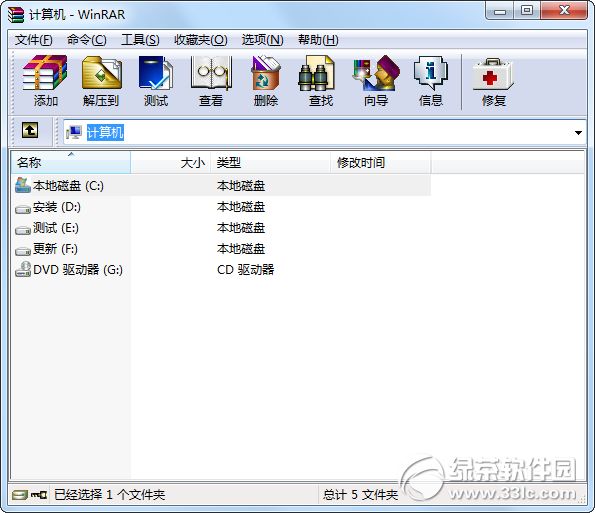
Task: Select the 更新 (F:) entry
Action: click(x=55, y=249)
